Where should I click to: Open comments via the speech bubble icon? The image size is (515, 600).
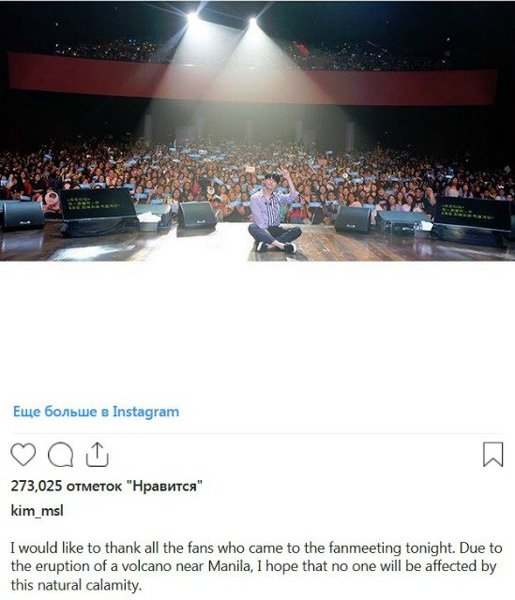(60, 454)
